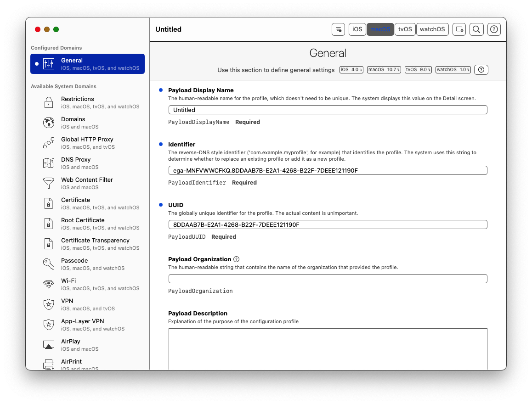Screen dimensions: 532x404
Task: Select the DNS Proxy sidebar icon
Action: tap(48, 163)
